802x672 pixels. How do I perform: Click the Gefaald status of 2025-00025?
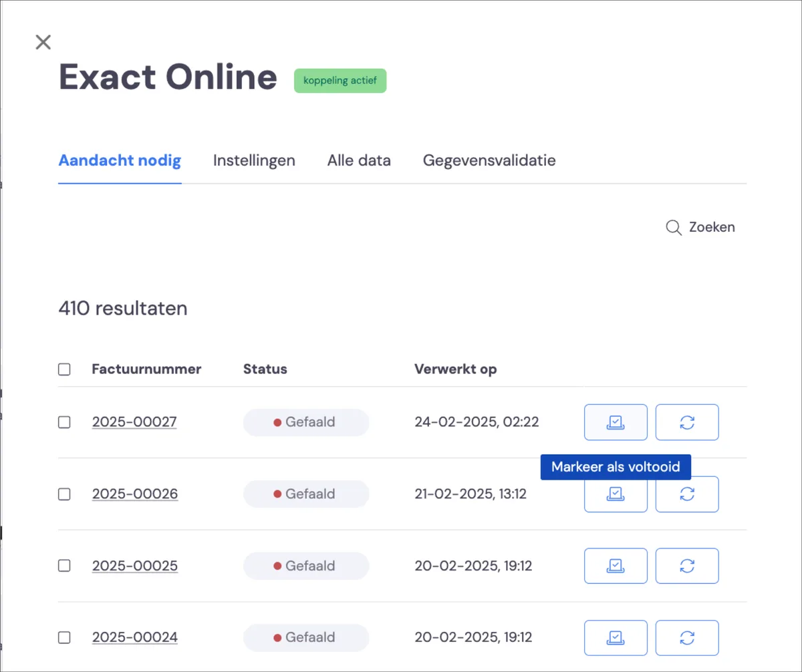point(306,566)
